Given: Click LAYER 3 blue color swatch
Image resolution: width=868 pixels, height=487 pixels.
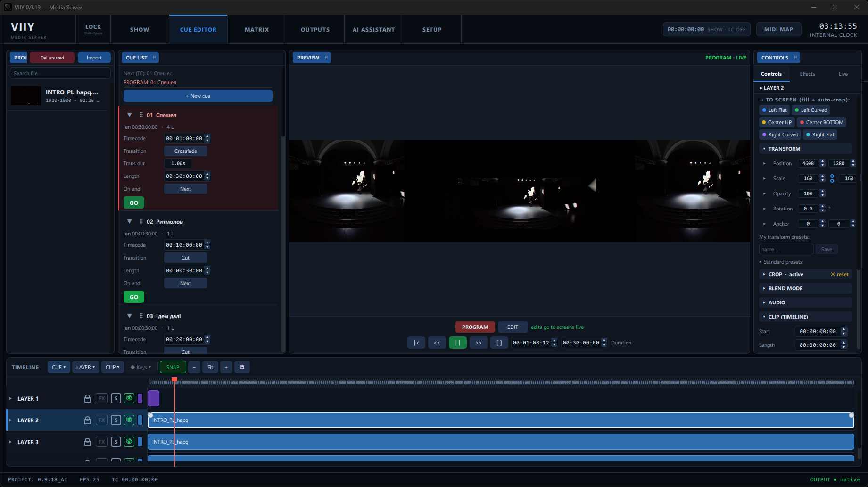Looking at the screenshot, I should point(140,442).
